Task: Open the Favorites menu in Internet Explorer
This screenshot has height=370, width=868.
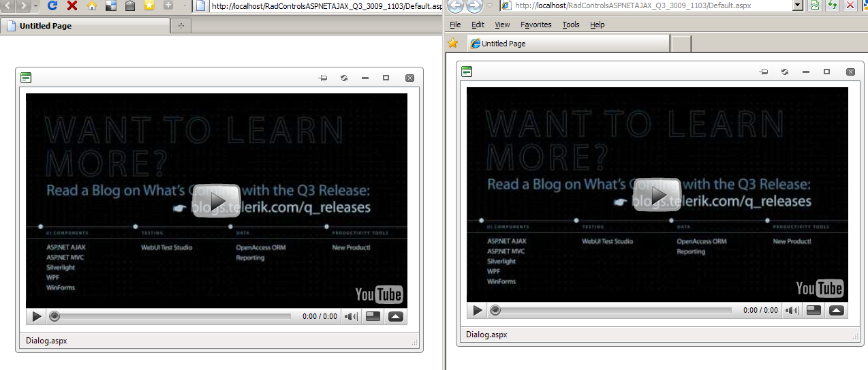Action: pyautogui.click(x=536, y=25)
